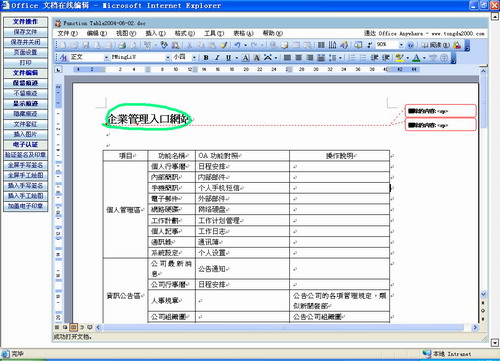Click the highlight color marker icon
500x361 pixels.
399,58
